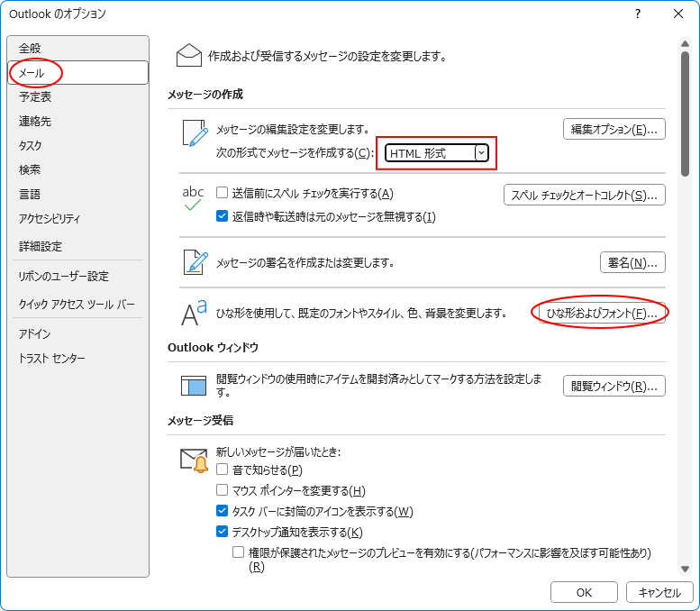Select メール category in sidebar
Viewport: 700px width, 611px height.
point(78,73)
